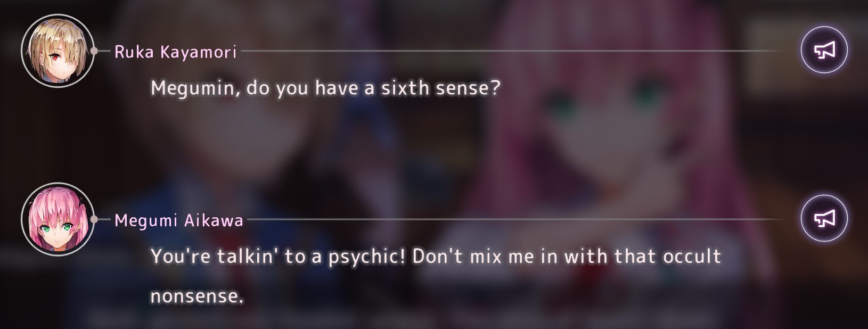This screenshot has height=329, width=868.
Task: Replay Megumi Aikawa's voice line megaphone icon
Action: click(x=824, y=218)
